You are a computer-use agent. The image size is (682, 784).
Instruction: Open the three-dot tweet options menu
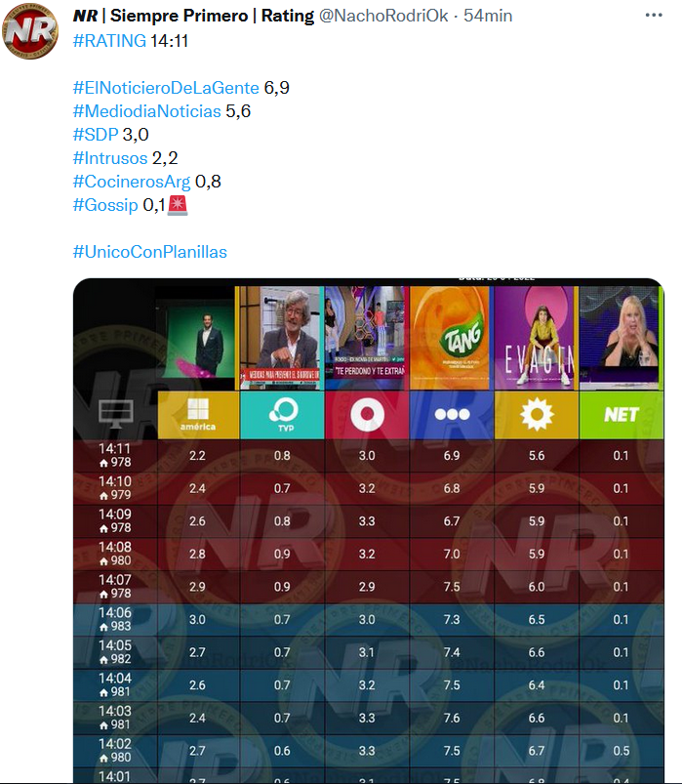pyautogui.click(x=654, y=15)
